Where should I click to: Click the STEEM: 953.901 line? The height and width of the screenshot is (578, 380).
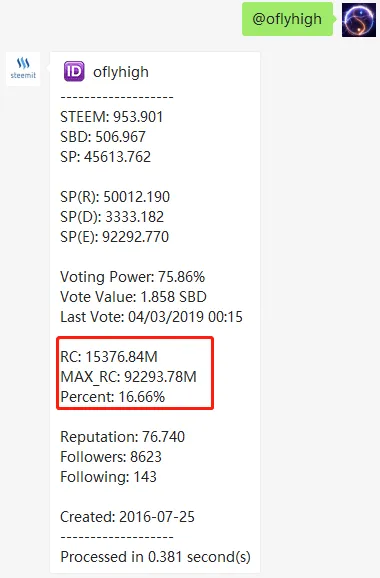(112, 117)
